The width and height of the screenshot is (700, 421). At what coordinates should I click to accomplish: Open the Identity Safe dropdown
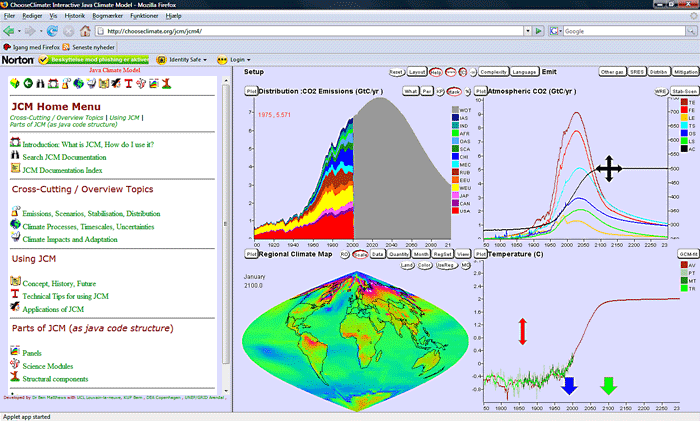click(x=186, y=60)
